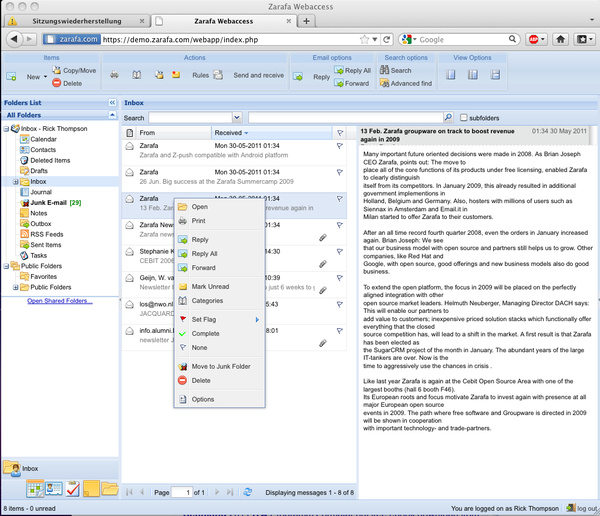The image size is (600, 516).
Task: Click the log out link
Action: pos(582,508)
